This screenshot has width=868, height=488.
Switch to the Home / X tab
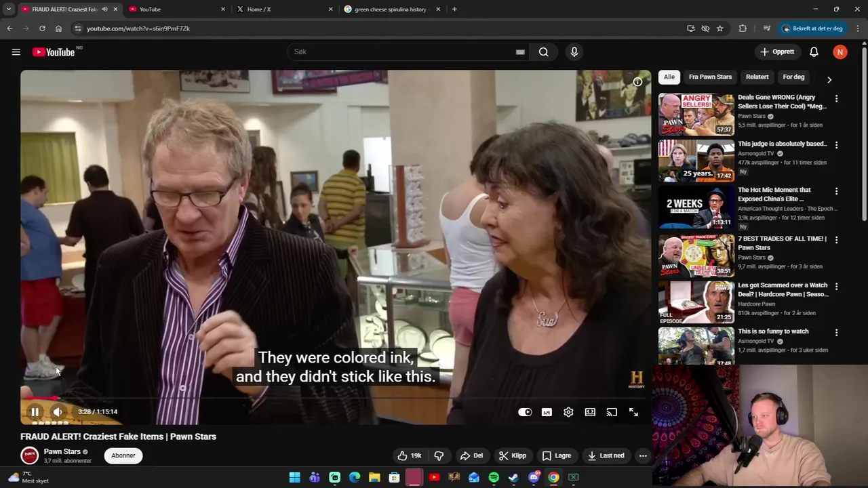283,9
